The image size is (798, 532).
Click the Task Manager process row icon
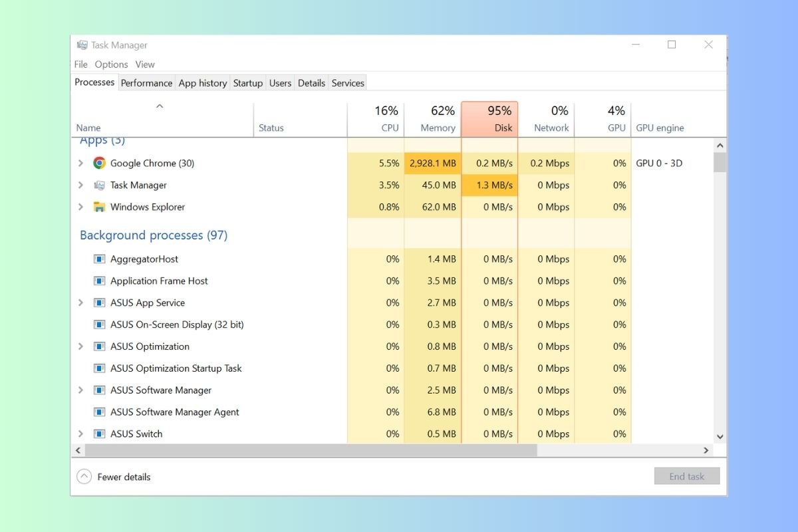pyautogui.click(x=99, y=185)
